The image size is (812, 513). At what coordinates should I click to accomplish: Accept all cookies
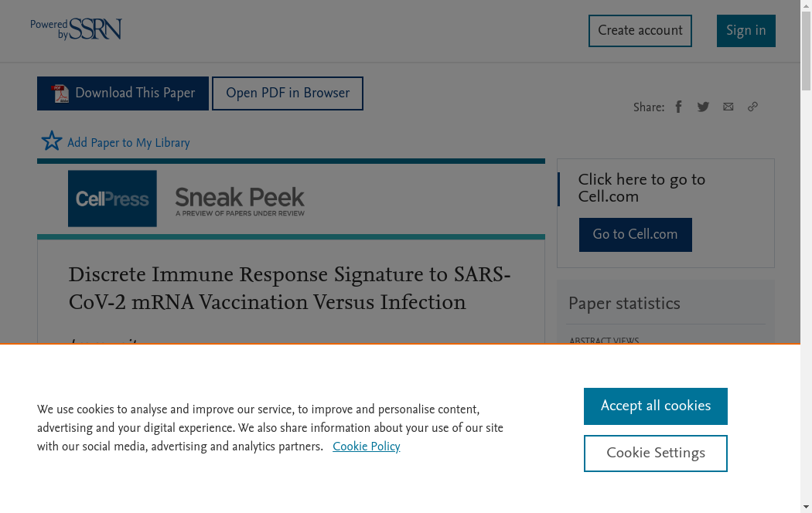[655, 406]
